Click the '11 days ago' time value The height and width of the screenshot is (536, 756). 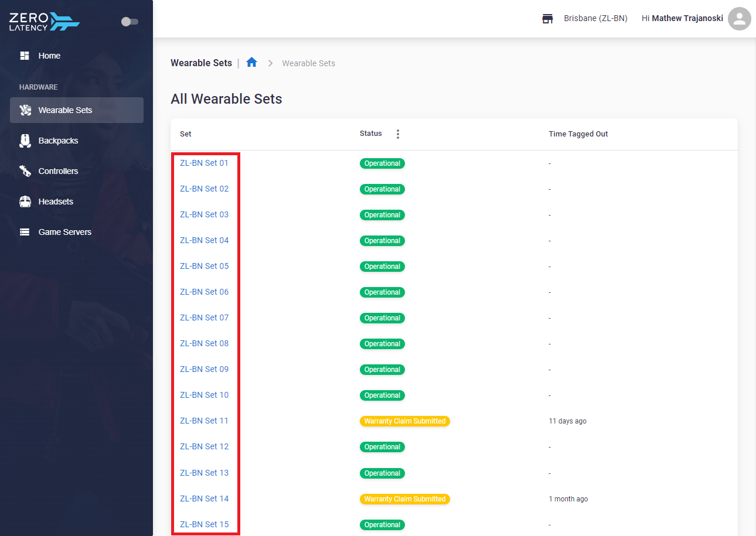pyautogui.click(x=567, y=421)
